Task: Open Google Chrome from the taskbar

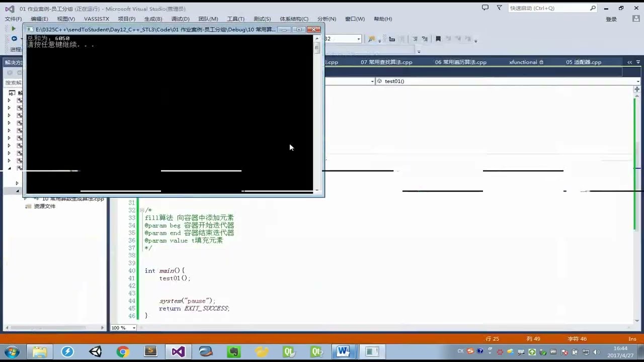Action: click(123, 351)
